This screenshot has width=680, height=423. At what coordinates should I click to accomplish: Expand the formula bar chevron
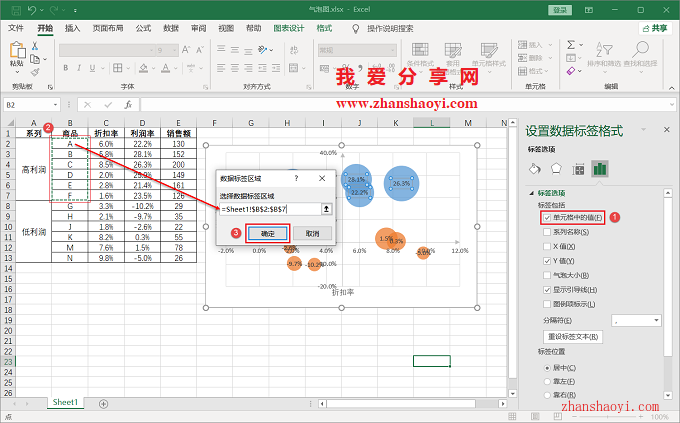(x=672, y=105)
